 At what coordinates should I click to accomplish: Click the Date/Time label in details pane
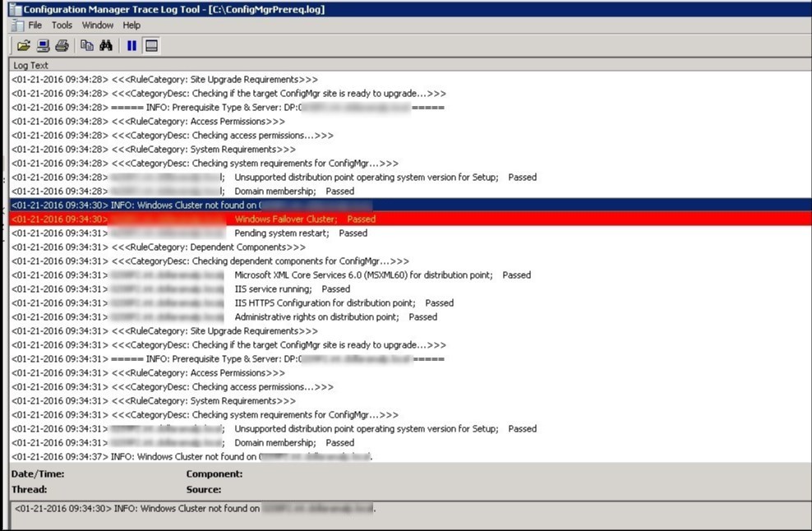click(x=38, y=473)
